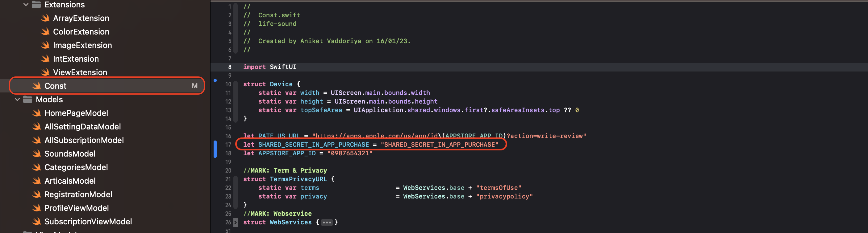The width and height of the screenshot is (868, 233).
Task: Click the "0987654321" app ID string
Action: tap(350, 153)
